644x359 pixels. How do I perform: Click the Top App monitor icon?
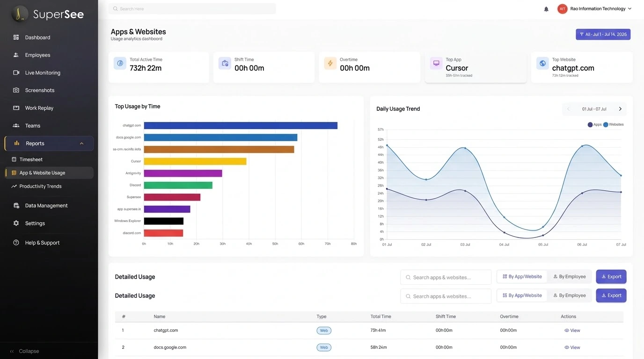(x=436, y=64)
